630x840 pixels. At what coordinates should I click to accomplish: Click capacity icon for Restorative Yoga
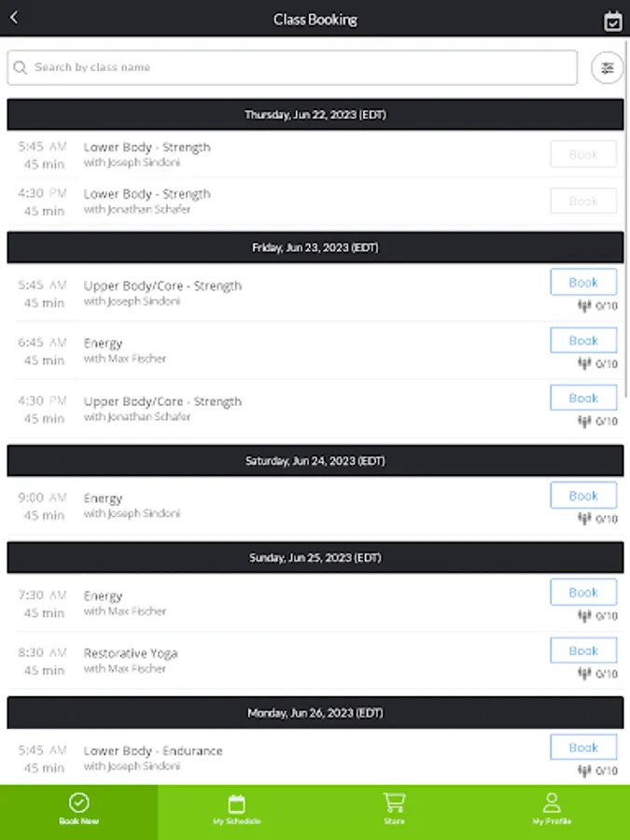coord(585,674)
